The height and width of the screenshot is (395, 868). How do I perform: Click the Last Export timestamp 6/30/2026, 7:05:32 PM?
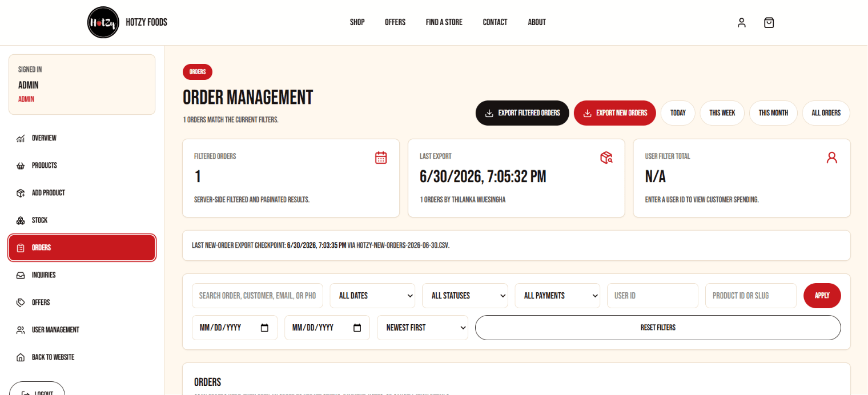coord(483,177)
